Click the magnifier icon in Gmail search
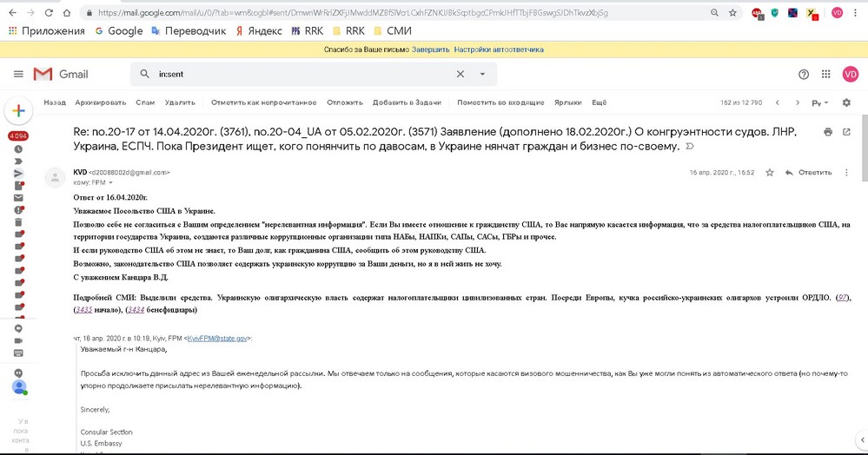Screen dimensions: 868x455 coord(145,74)
